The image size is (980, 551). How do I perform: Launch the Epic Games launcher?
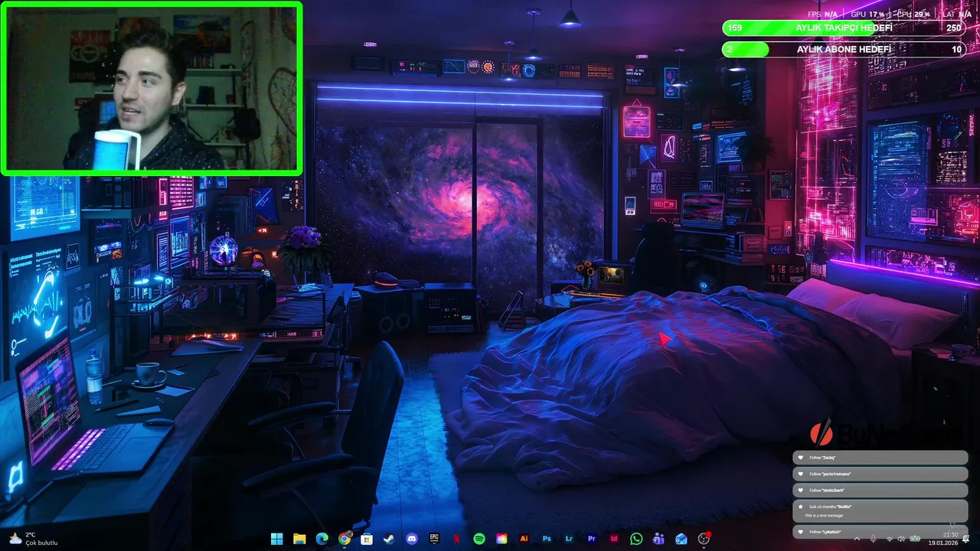434,539
